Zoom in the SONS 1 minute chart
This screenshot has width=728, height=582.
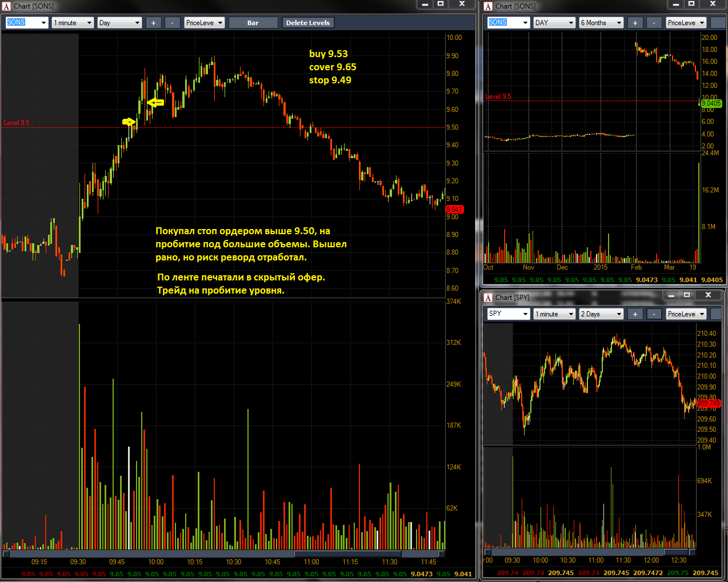[153, 23]
